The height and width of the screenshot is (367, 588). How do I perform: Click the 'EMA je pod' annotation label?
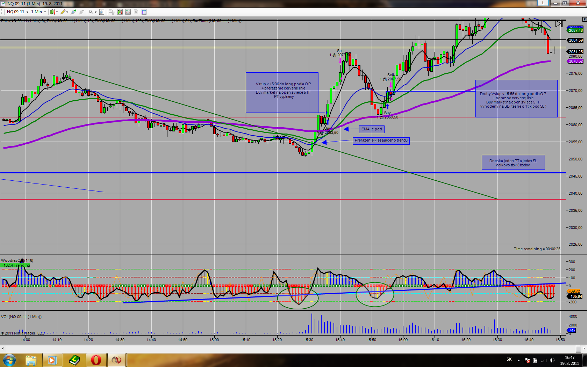point(372,129)
